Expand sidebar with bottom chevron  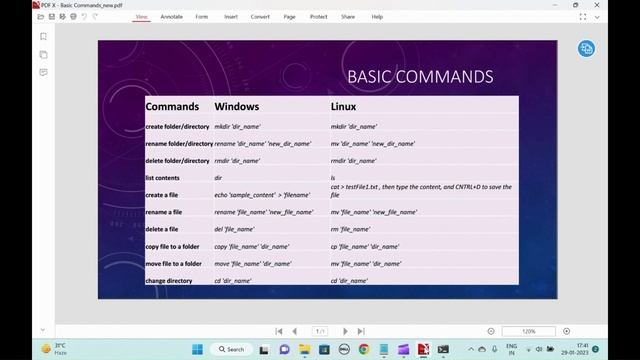pos(43,329)
